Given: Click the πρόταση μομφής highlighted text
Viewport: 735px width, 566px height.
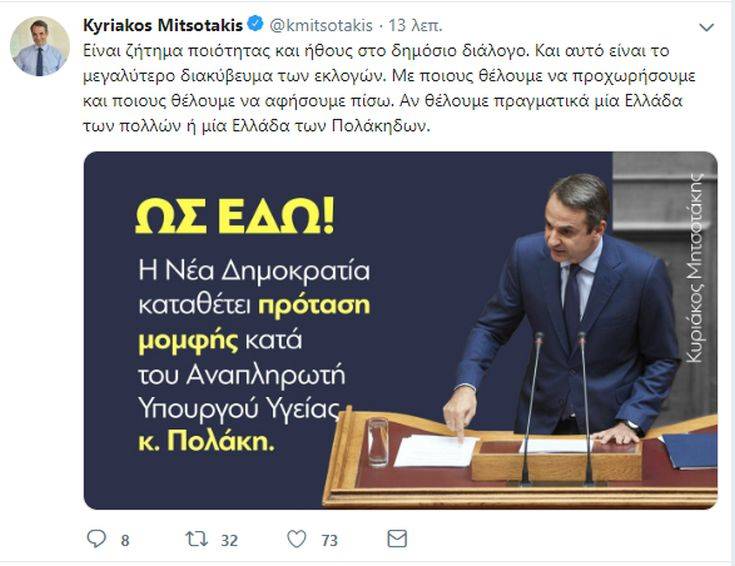Looking at the screenshot, I should 254,323.
